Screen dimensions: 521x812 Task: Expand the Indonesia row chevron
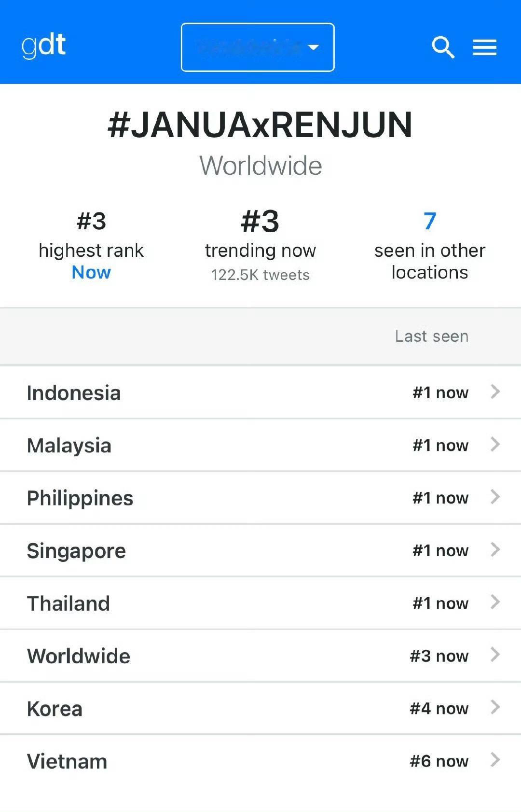pos(495,392)
